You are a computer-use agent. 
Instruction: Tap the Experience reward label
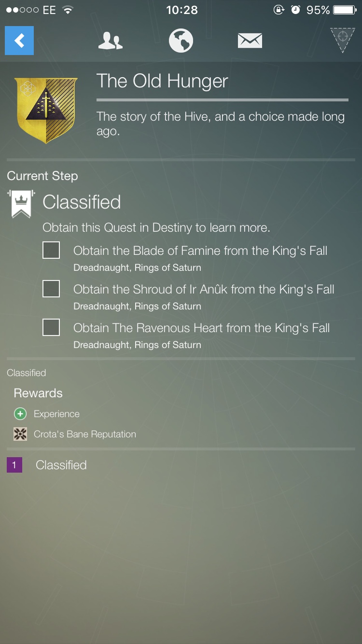(56, 414)
